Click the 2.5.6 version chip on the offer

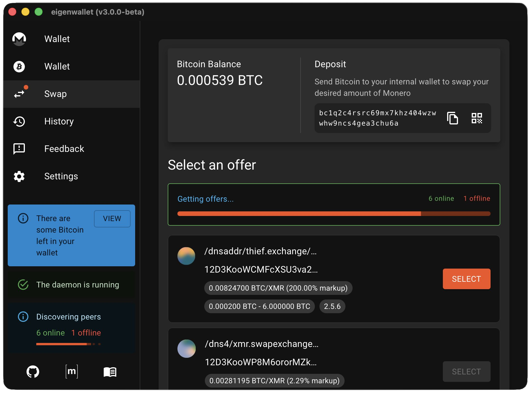coord(332,306)
